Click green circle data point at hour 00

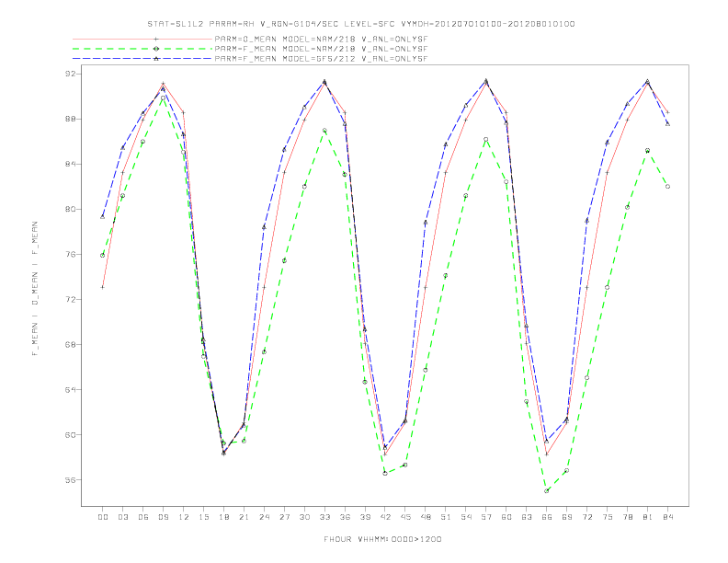point(103,255)
